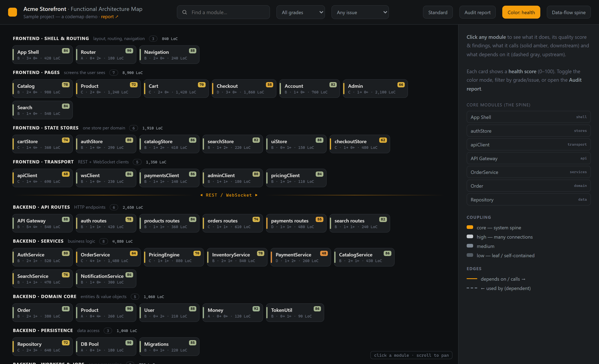Click the Backend Domain Core heading

(x=45, y=296)
